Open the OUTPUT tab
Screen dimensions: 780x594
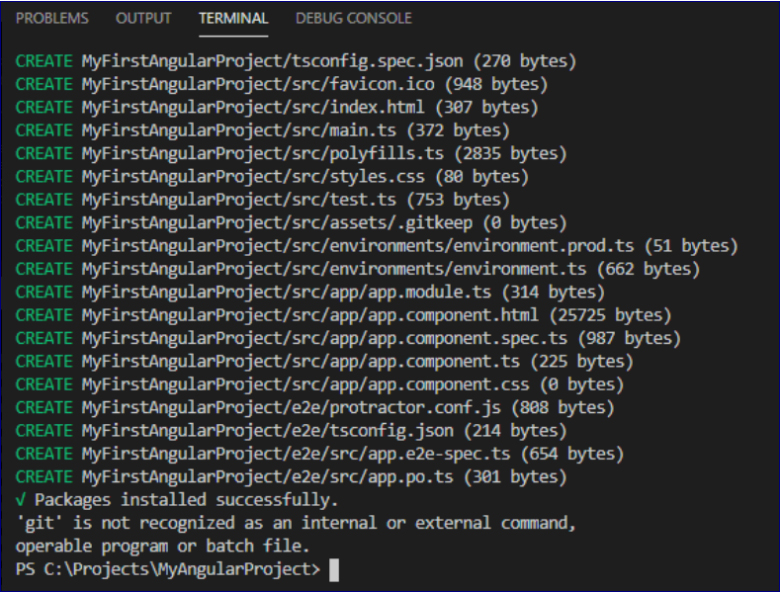[143, 18]
